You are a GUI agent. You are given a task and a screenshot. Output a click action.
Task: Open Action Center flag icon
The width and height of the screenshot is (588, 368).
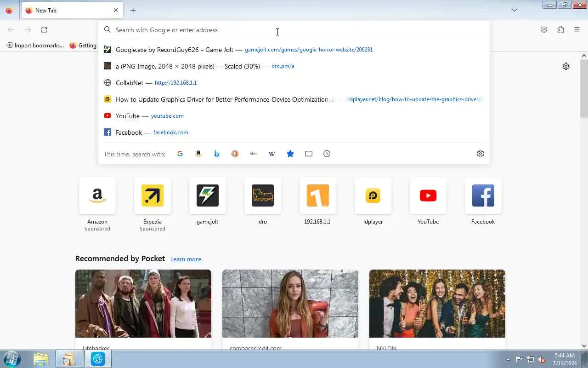pyautogui.click(x=519, y=359)
